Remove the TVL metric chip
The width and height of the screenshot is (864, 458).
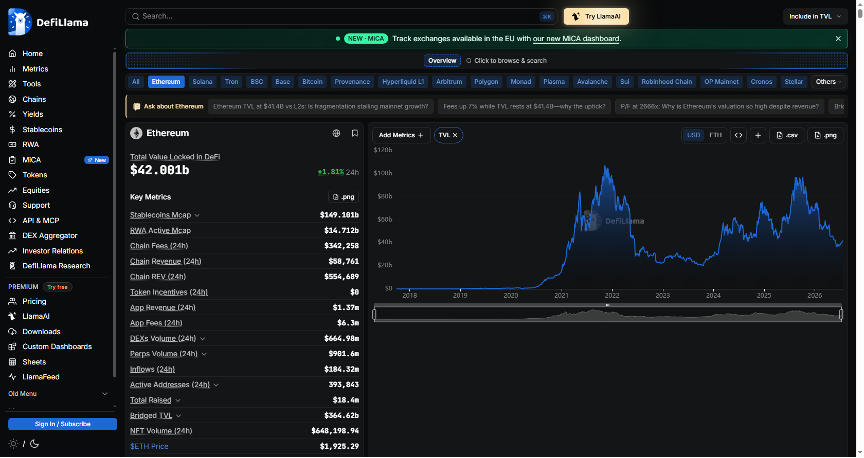pyautogui.click(x=455, y=135)
